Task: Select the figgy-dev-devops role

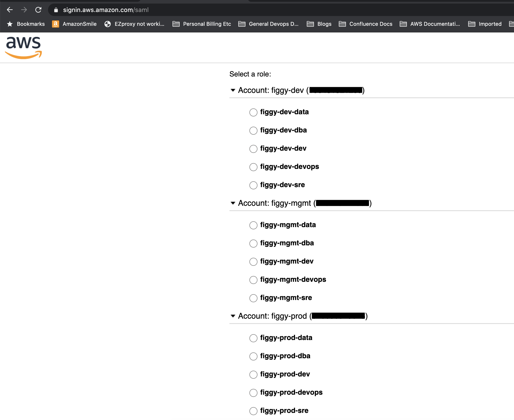Action: (253, 167)
